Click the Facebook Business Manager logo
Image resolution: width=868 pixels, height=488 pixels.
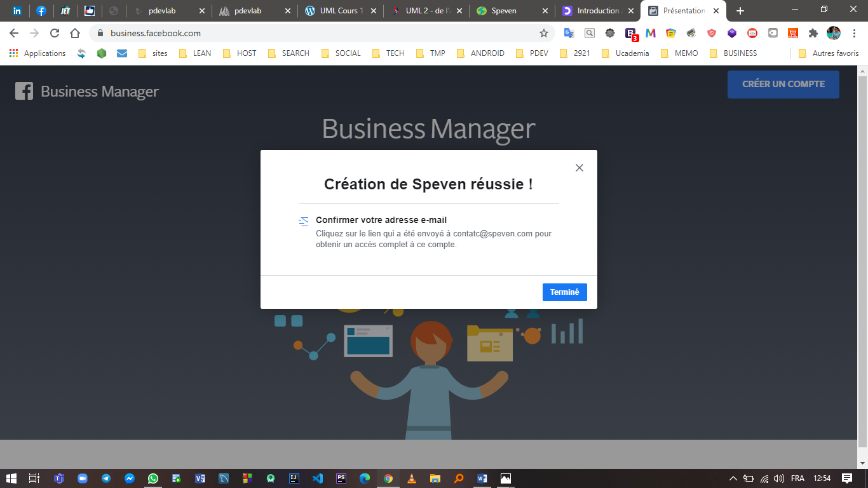click(87, 91)
